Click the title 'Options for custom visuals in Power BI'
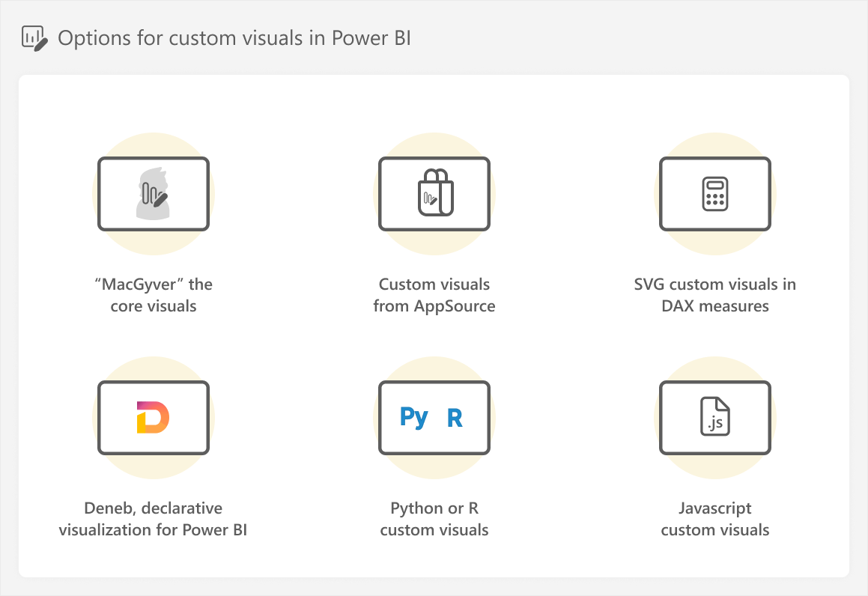The image size is (868, 596). coord(234,38)
